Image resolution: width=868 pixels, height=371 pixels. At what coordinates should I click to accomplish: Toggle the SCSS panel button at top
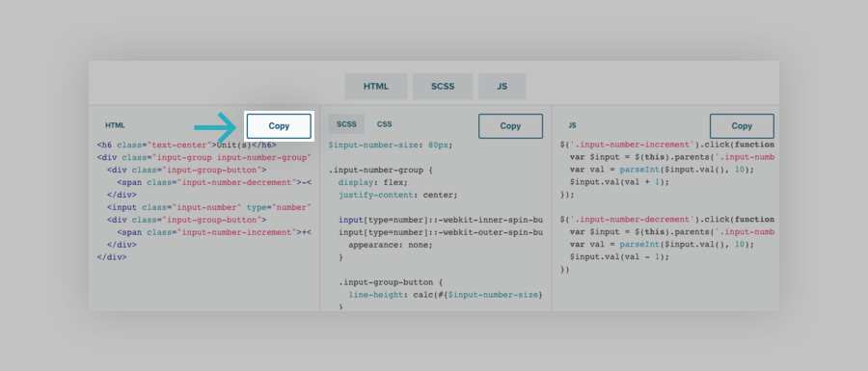click(443, 87)
